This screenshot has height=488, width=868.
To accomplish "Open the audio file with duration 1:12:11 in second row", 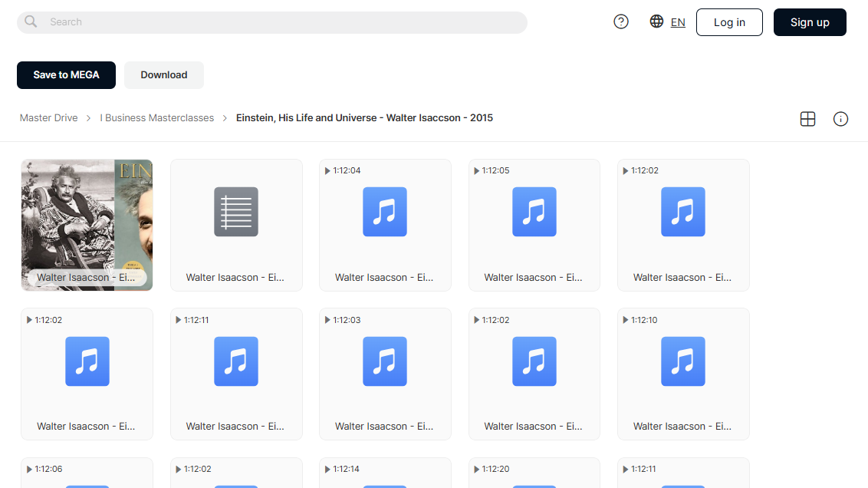I will tap(236, 374).
